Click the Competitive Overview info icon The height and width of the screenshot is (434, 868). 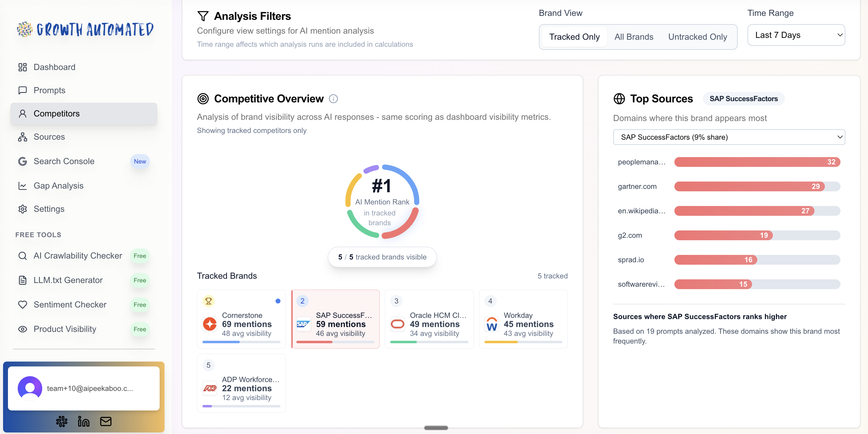point(333,99)
